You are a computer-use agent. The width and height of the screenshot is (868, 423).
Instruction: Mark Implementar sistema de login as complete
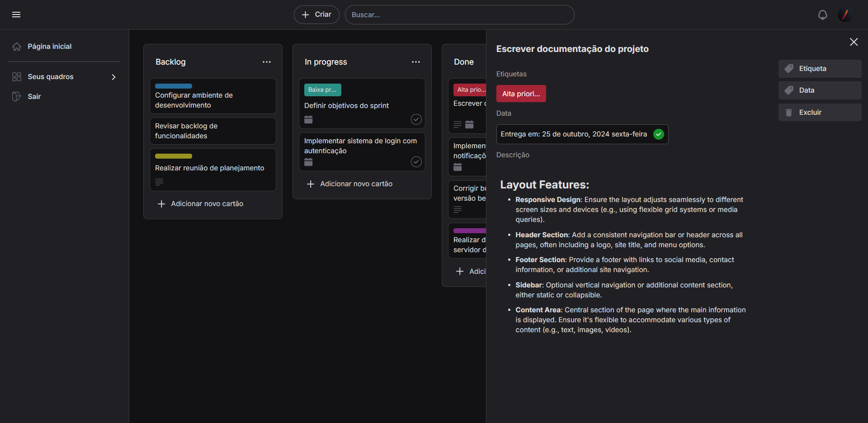[416, 162]
